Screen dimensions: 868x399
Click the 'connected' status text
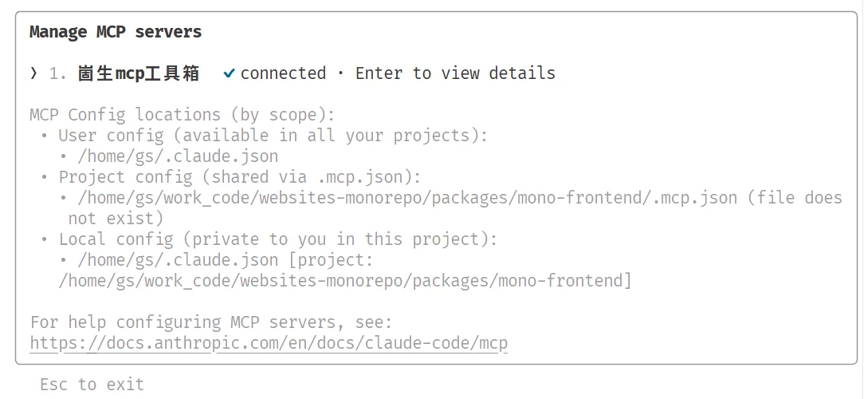click(x=283, y=73)
